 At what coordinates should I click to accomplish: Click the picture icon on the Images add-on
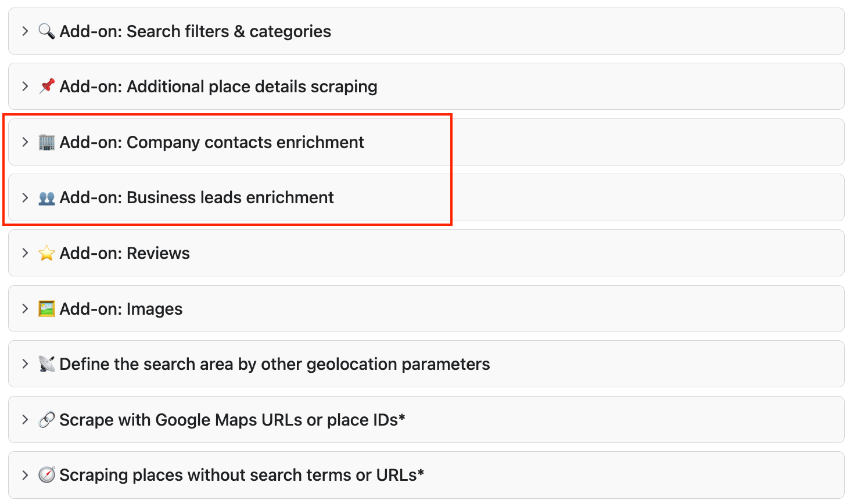point(46,308)
